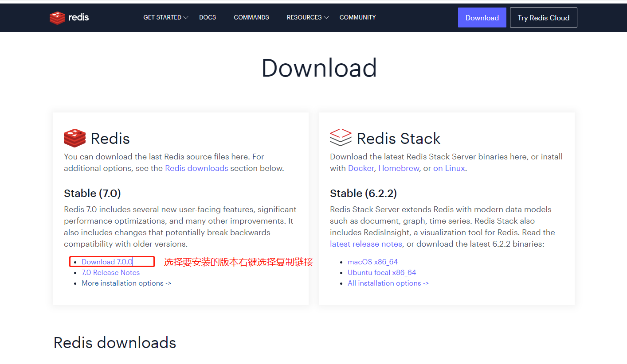
Task: Open the COMMANDS menu item
Action: pos(251,18)
